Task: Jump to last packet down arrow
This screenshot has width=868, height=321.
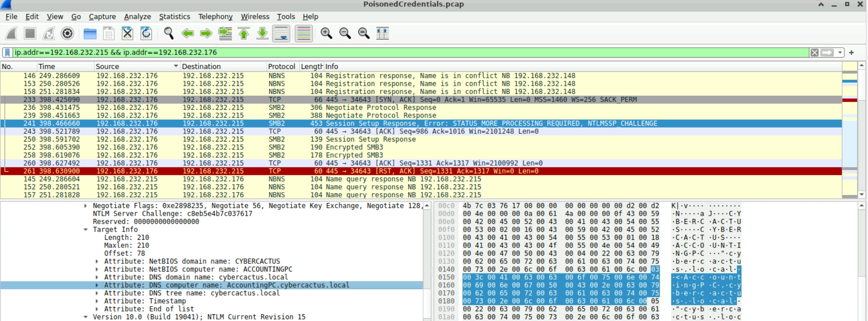Action: [262, 33]
